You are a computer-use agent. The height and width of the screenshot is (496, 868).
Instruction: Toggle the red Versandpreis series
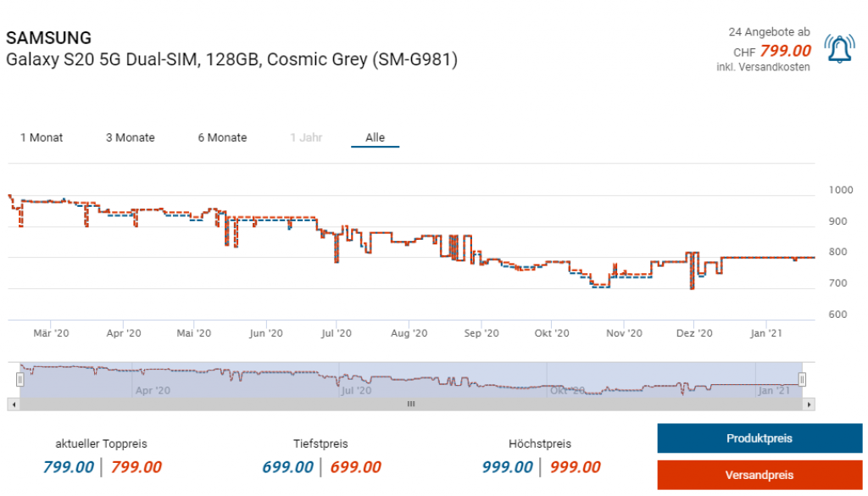pyautogui.click(x=759, y=475)
